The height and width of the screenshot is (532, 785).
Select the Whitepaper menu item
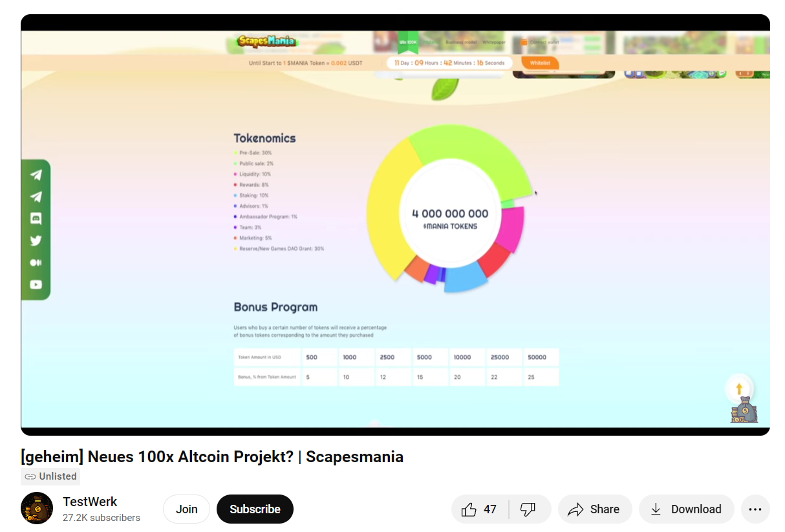coord(494,42)
